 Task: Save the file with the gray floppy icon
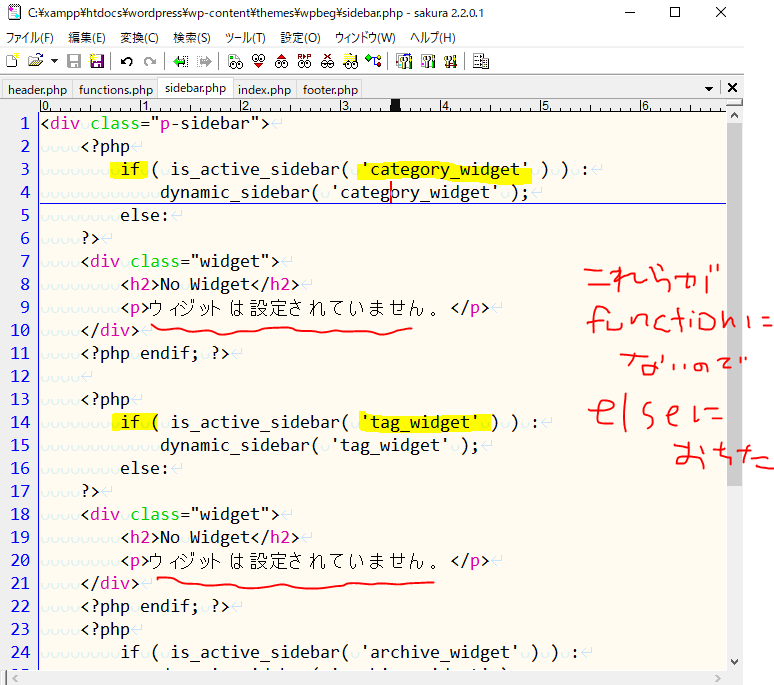click(74, 61)
